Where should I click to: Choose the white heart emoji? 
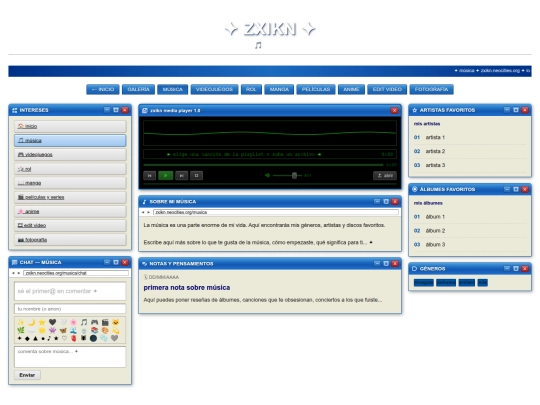tap(63, 322)
